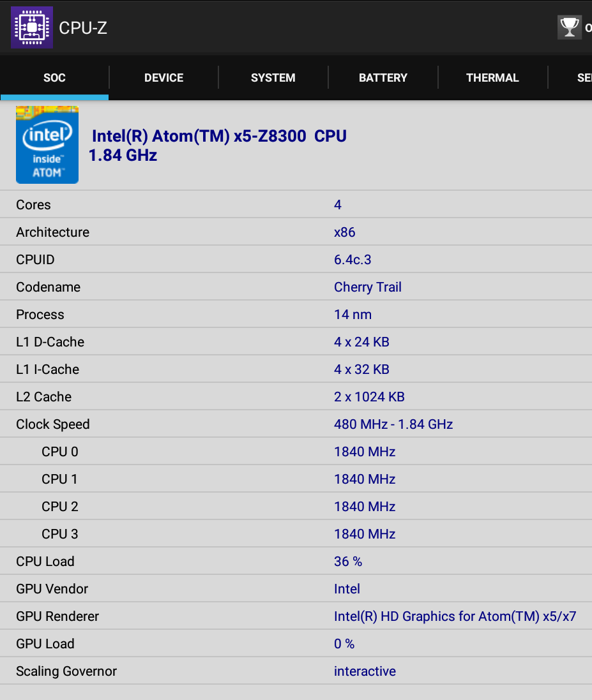Open the DEVICE tab

(164, 78)
